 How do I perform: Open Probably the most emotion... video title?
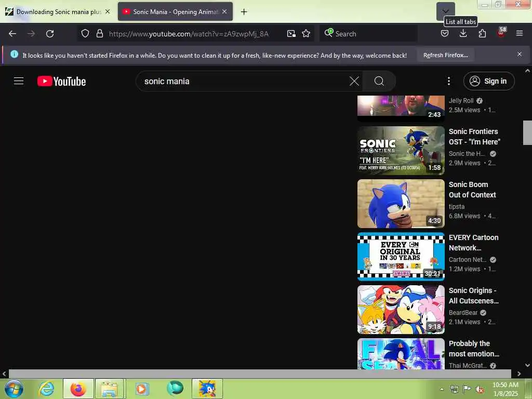pos(474,349)
